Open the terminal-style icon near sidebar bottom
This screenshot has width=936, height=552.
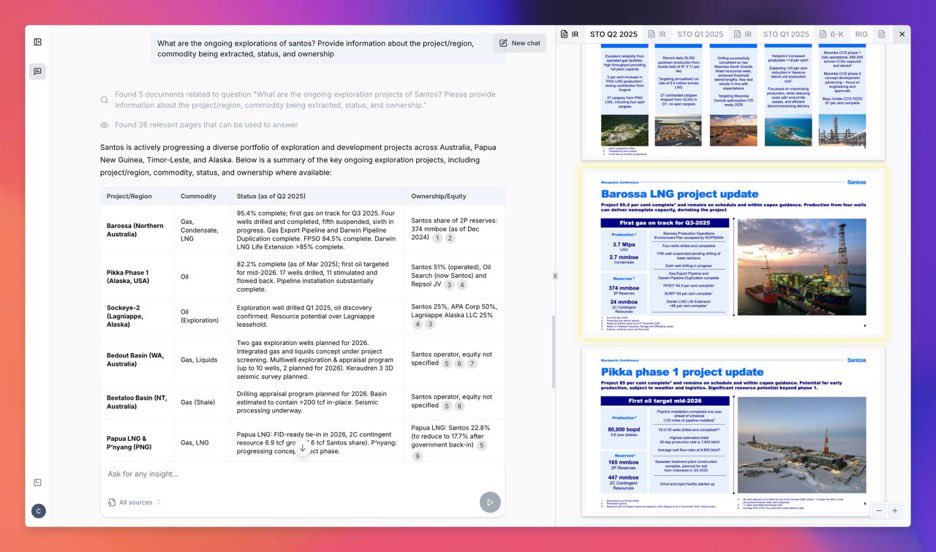click(38, 482)
